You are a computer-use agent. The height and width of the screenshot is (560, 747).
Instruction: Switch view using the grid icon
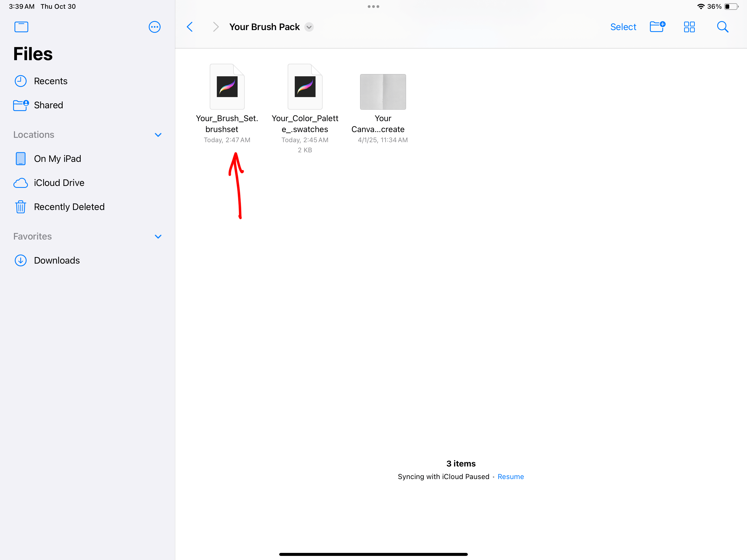tap(689, 27)
